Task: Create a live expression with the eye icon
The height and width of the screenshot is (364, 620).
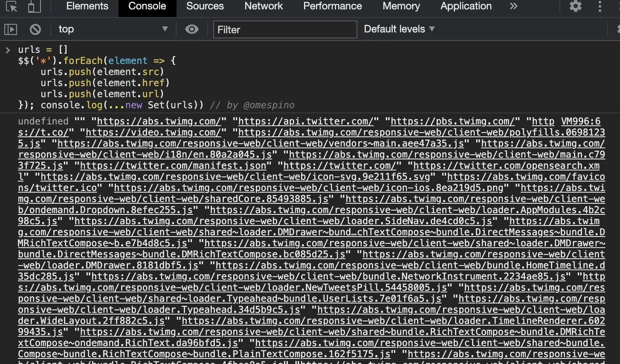Action: click(192, 29)
